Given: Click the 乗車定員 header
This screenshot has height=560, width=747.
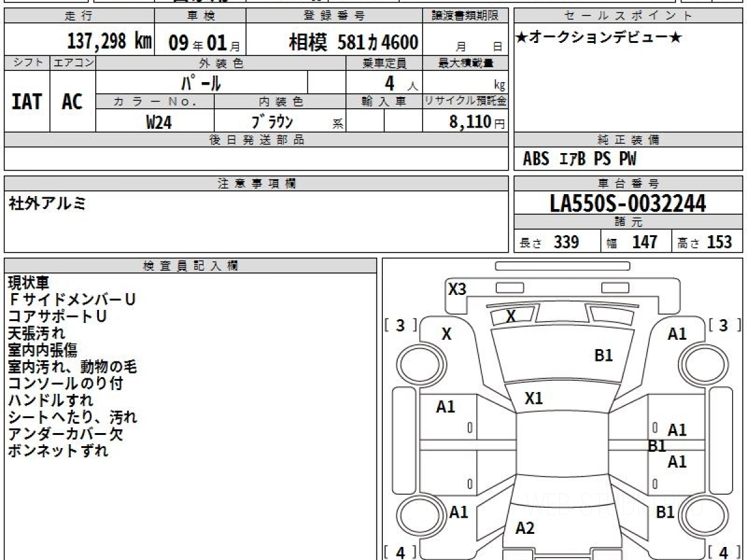Looking at the screenshot, I should pos(384,63).
